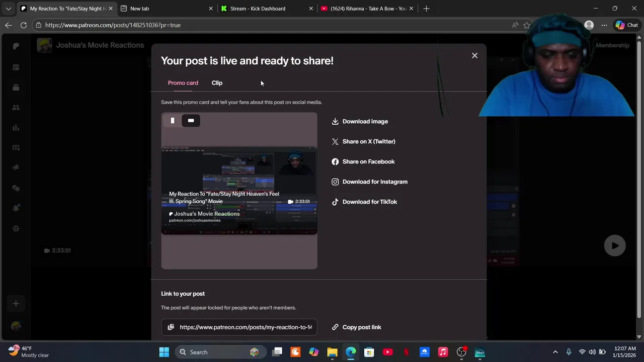Select portrait promo card orientation
The width and height of the screenshot is (644, 362).
coord(173,120)
